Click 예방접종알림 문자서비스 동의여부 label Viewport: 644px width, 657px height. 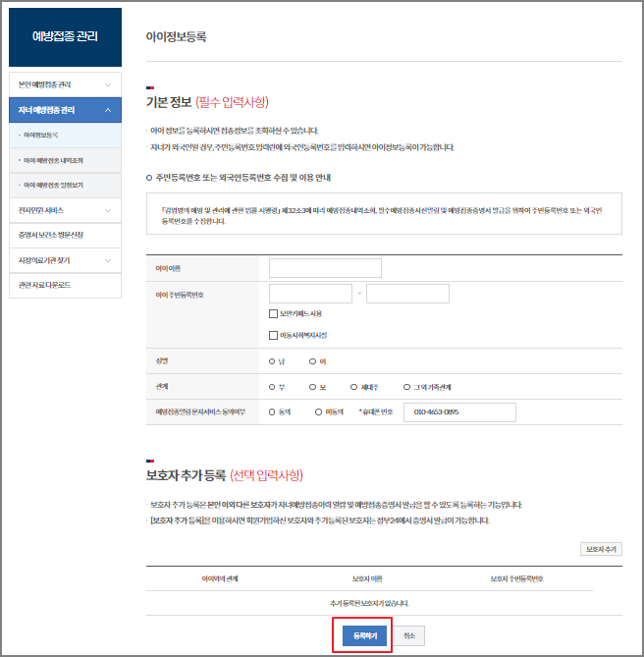coord(200,412)
